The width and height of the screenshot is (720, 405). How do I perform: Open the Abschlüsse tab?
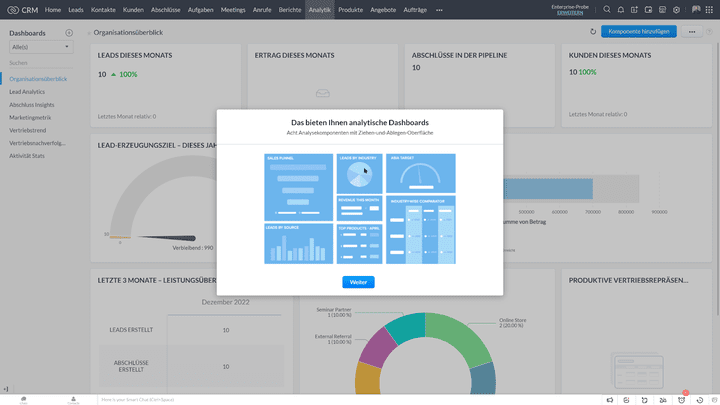point(165,10)
